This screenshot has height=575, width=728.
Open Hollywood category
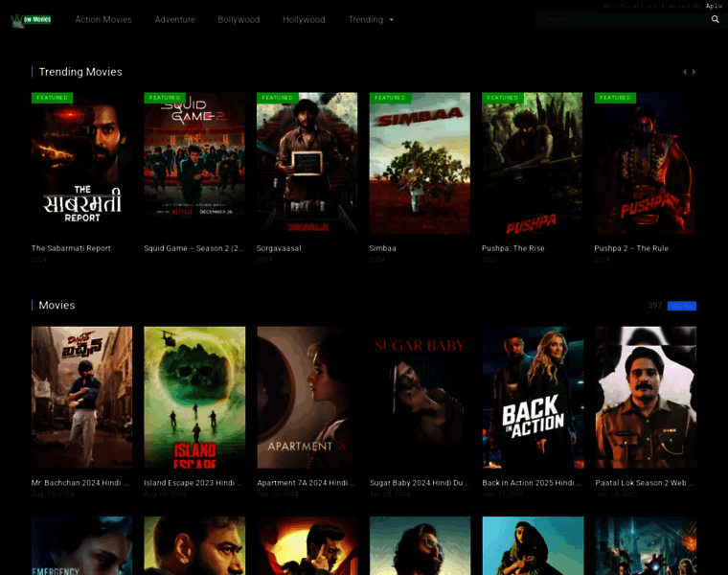[x=304, y=19]
